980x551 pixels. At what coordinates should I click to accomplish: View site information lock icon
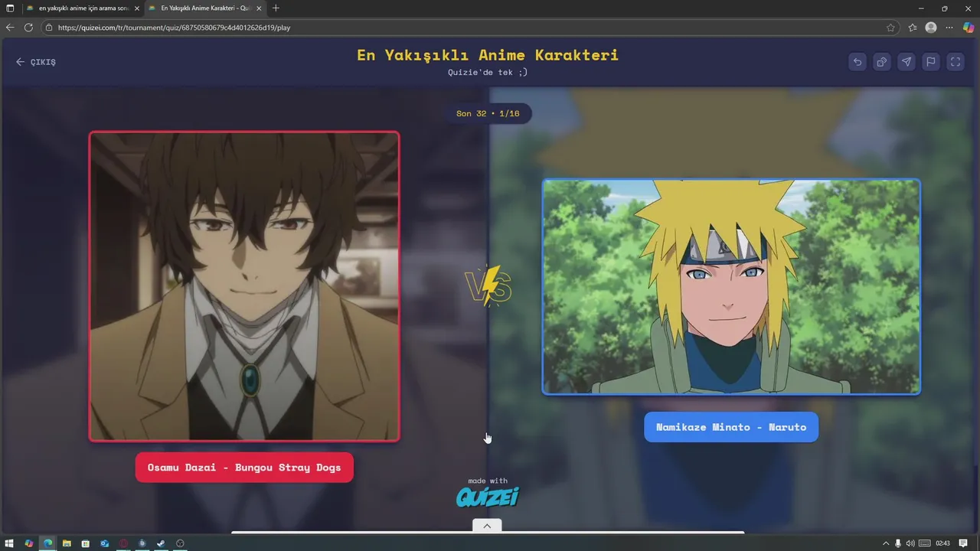(49, 28)
